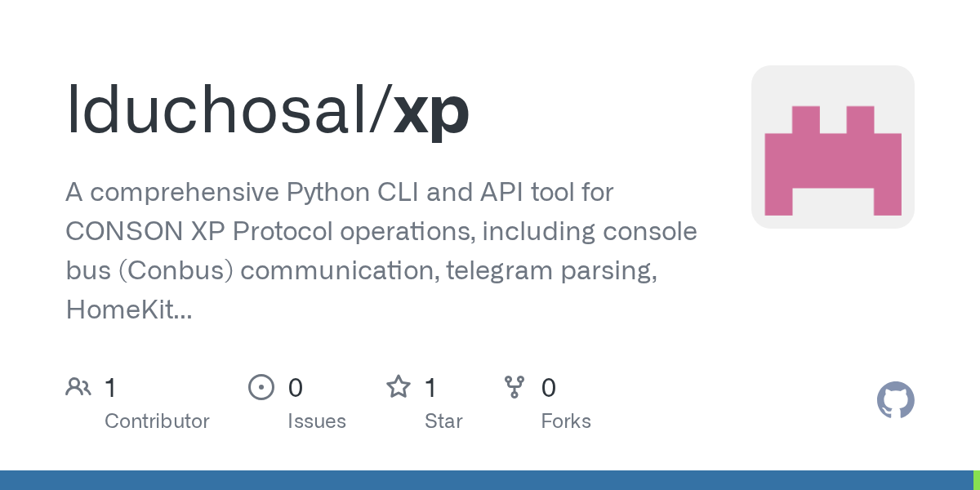This screenshot has width=980, height=490.
Task: Click the star icon
Action: point(398,387)
